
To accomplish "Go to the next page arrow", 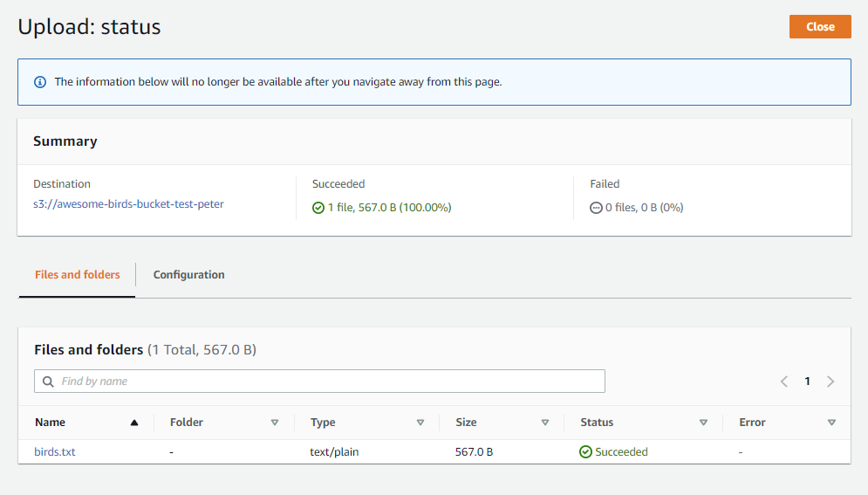I will pyautogui.click(x=830, y=382).
